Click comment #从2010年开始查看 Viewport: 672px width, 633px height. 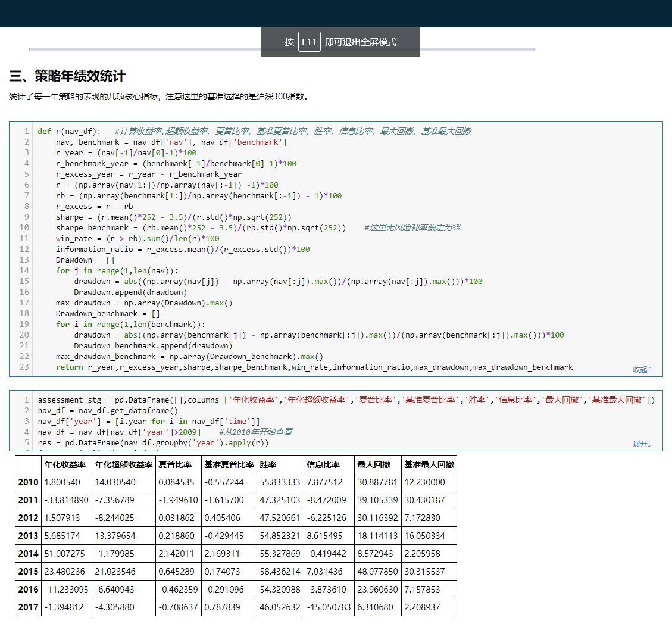[256, 432]
